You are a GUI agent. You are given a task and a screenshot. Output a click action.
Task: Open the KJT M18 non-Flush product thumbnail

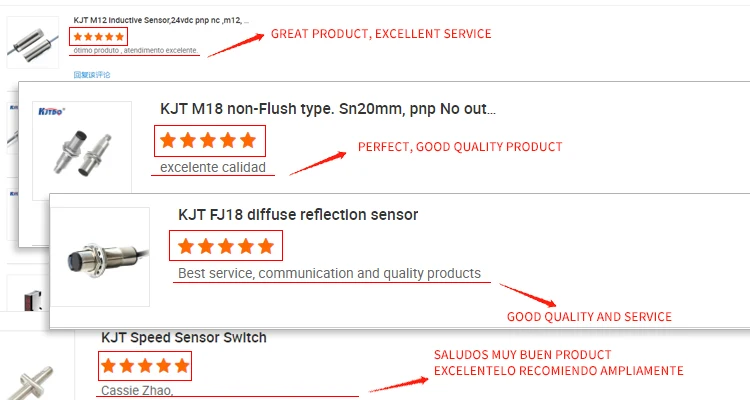pos(82,150)
